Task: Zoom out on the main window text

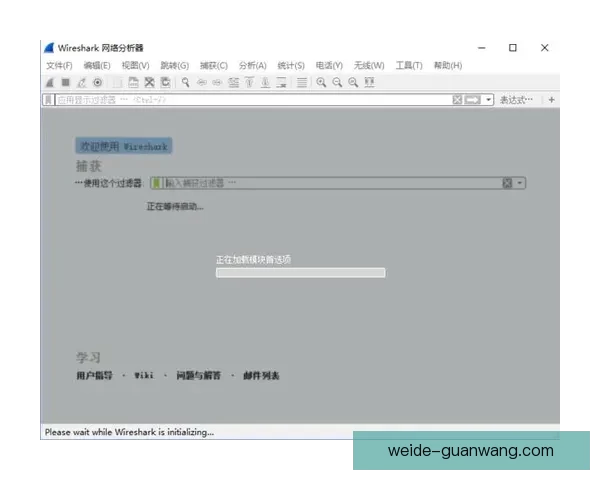Action: [x=337, y=82]
